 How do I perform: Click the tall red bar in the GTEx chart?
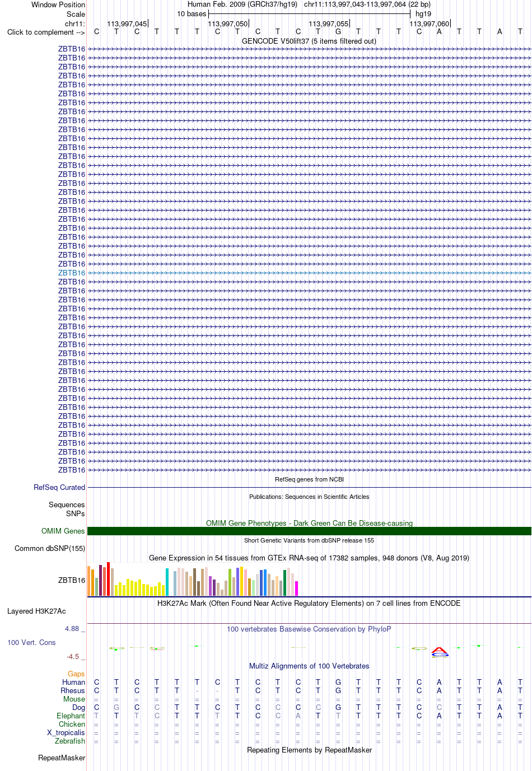[109, 578]
